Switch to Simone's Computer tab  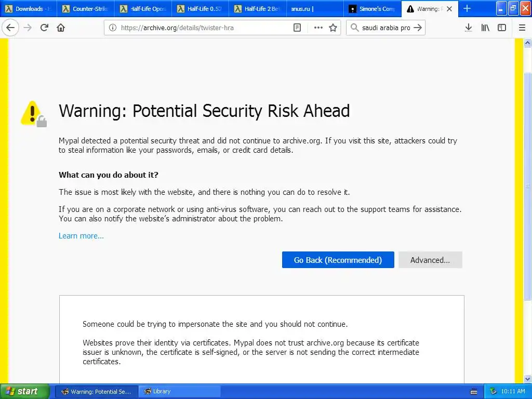[x=372, y=9]
